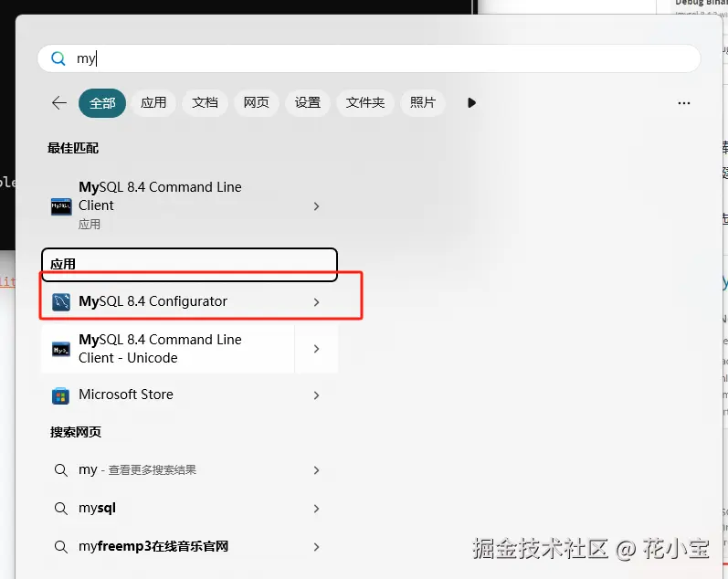Open web search 'my - 查看更多搜索结果'
Screen dimensions: 728x579
tap(189, 470)
